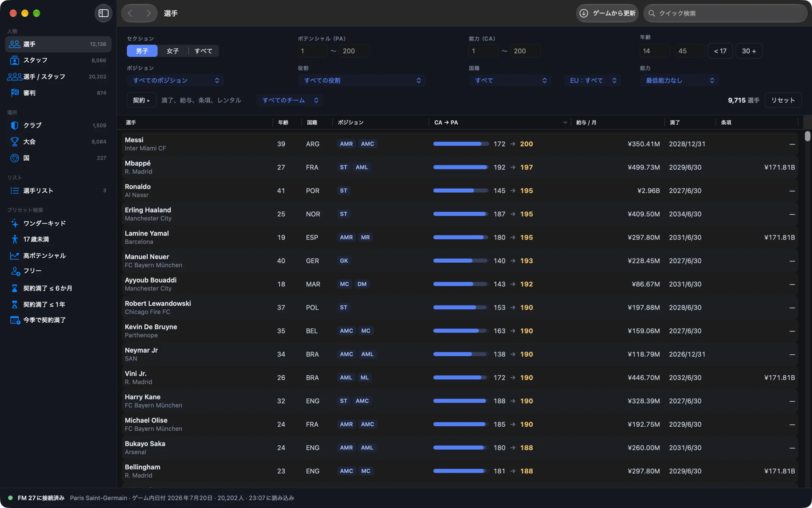
Task: Sort by 給与 / 月 column header
Action: [x=618, y=123]
